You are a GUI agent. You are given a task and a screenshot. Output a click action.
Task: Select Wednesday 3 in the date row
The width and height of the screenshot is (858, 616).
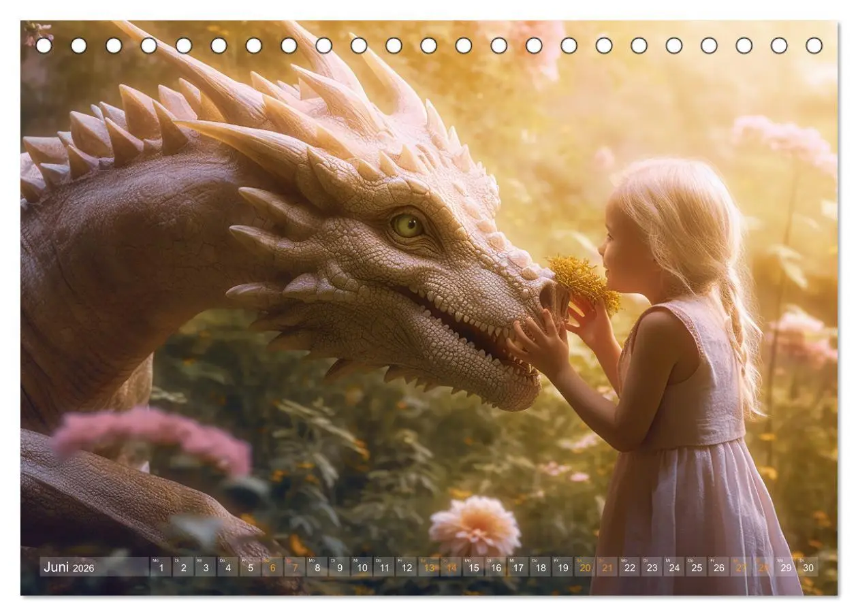click(205, 567)
